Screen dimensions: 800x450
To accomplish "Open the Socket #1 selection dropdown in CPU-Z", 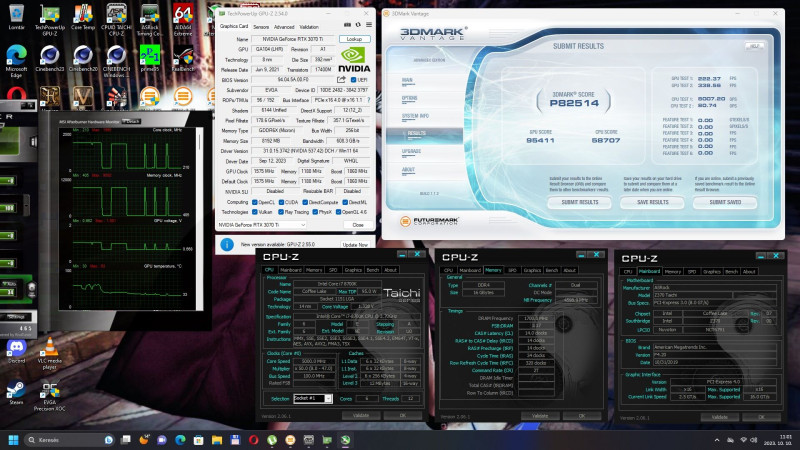I will click(313, 398).
